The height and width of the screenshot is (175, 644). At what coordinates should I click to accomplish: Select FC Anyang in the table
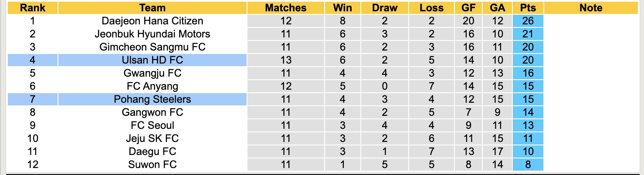153,86
